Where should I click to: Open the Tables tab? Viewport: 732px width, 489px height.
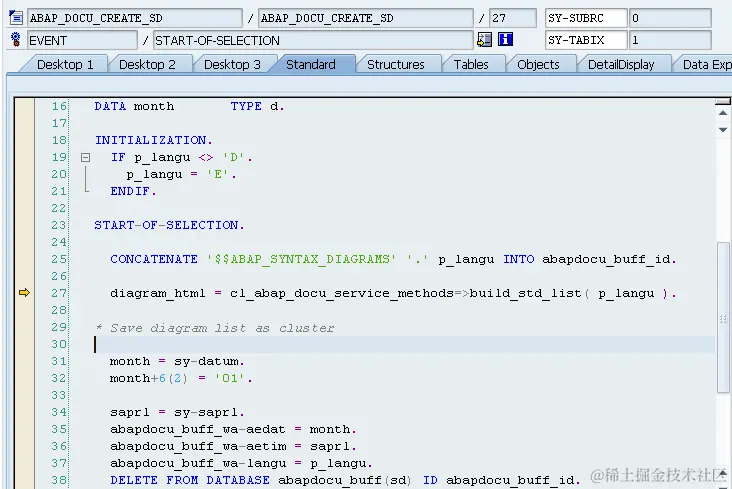coord(471,64)
